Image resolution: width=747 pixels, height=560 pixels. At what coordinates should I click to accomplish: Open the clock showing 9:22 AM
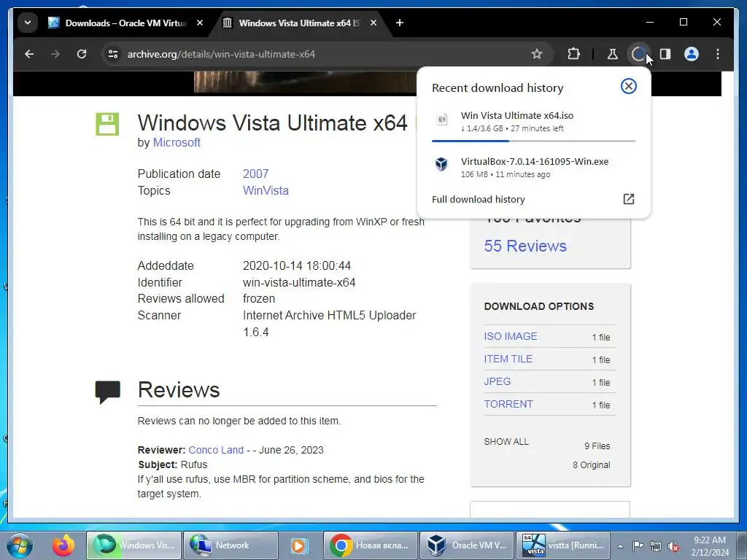710,546
